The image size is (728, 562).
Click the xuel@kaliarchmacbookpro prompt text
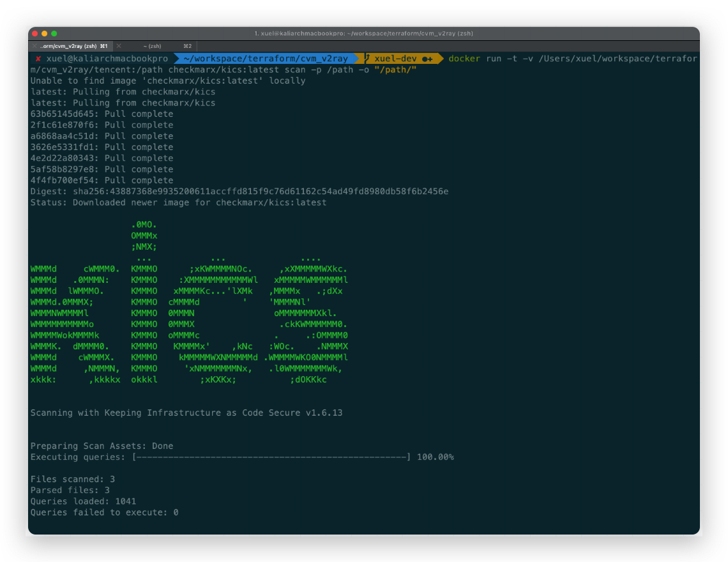click(107, 59)
